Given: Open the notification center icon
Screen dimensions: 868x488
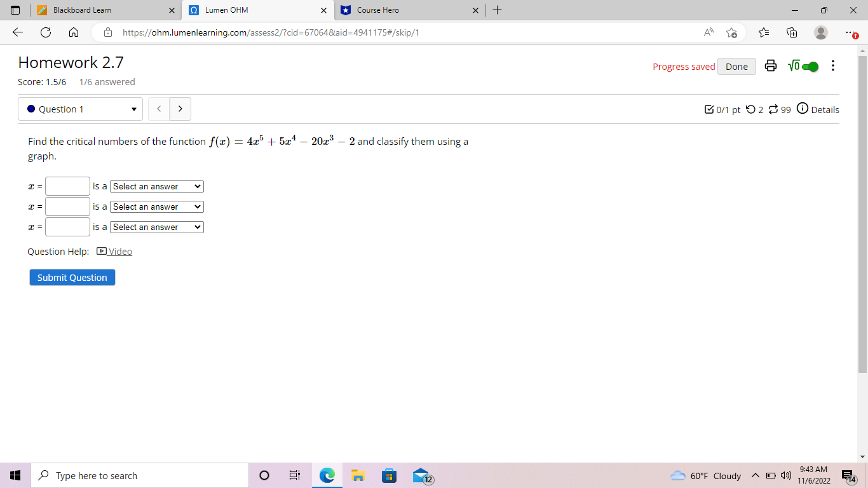Looking at the screenshot, I should pyautogui.click(x=848, y=476).
